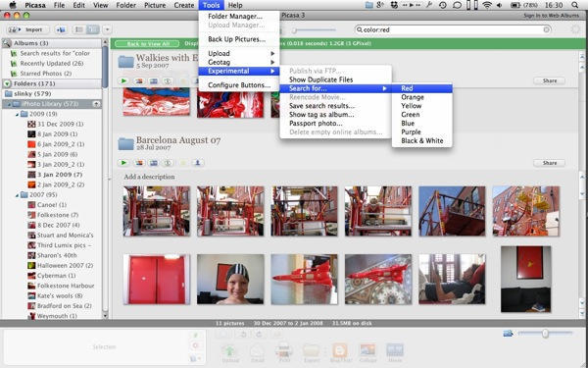This screenshot has width=588, height=368.
Task: Select Configure Buttons menu item
Action: 239,85
